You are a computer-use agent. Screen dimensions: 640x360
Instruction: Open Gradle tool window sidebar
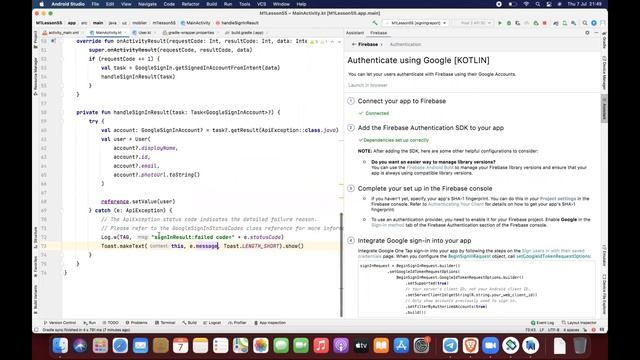click(604, 41)
